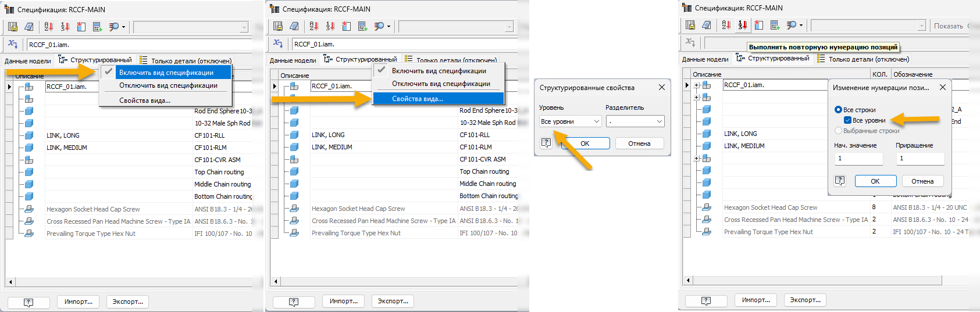
Task: Click the Приращение input field
Action: click(x=920, y=158)
